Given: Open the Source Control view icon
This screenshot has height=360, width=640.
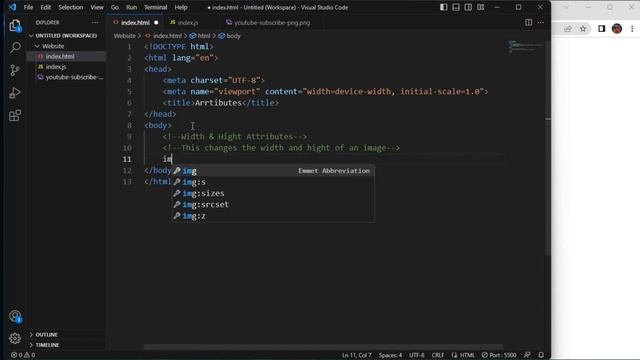Looking at the screenshot, I should coord(15,70).
